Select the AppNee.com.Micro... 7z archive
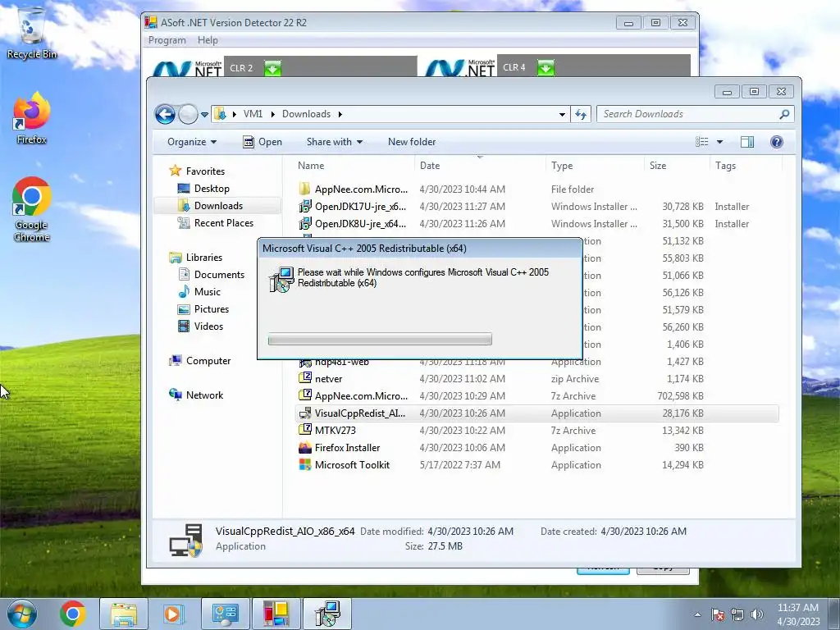The width and height of the screenshot is (840, 630). (536, 396)
